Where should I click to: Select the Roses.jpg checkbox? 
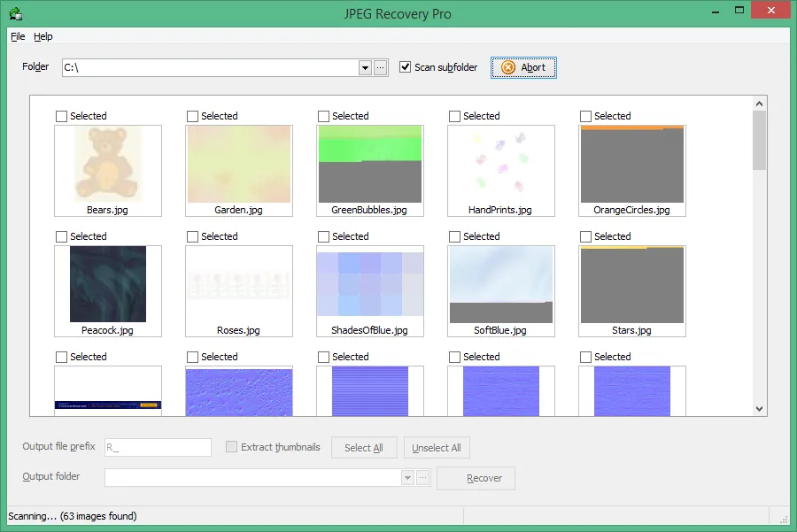(193, 236)
